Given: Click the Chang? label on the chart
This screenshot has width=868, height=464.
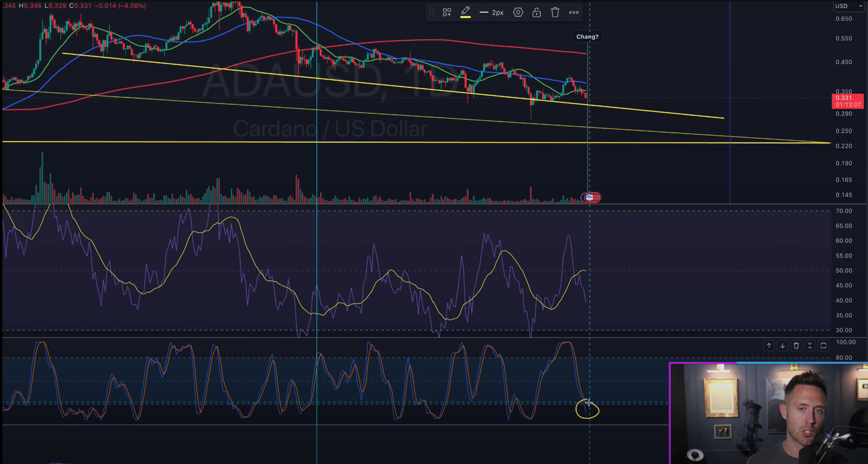Looking at the screenshot, I should click(587, 36).
